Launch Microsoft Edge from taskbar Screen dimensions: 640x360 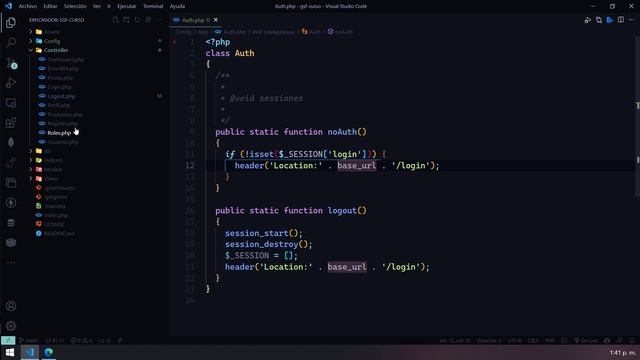pos(49,352)
